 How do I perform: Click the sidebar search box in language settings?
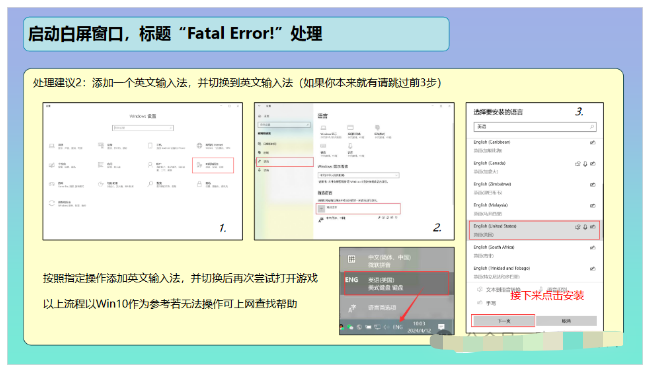(284, 125)
